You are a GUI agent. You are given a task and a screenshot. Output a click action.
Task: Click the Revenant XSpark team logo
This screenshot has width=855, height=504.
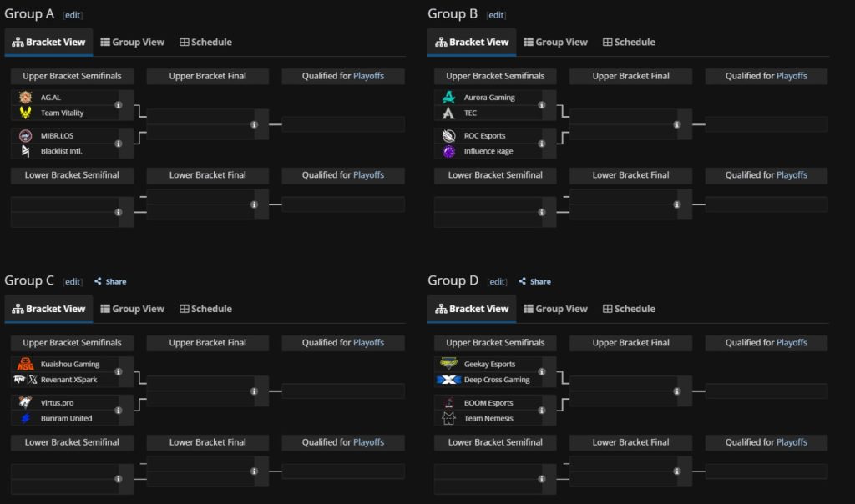(25, 379)
